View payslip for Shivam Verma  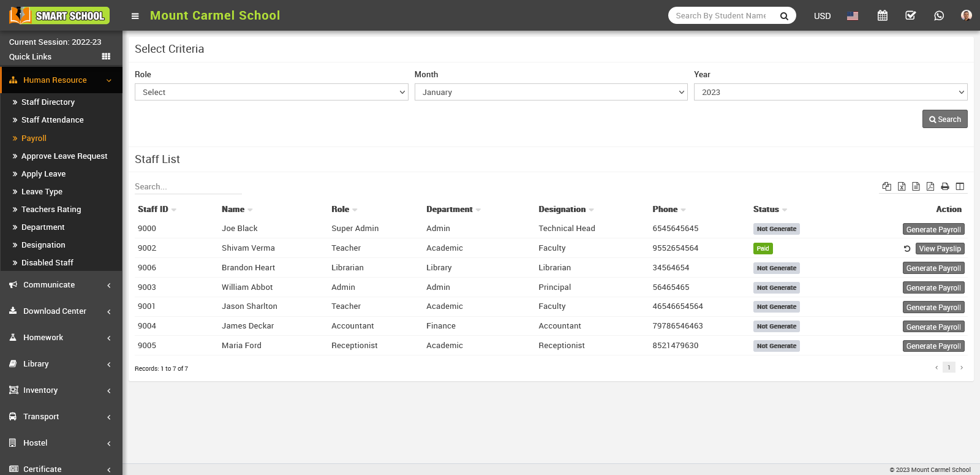click(940, 249)
